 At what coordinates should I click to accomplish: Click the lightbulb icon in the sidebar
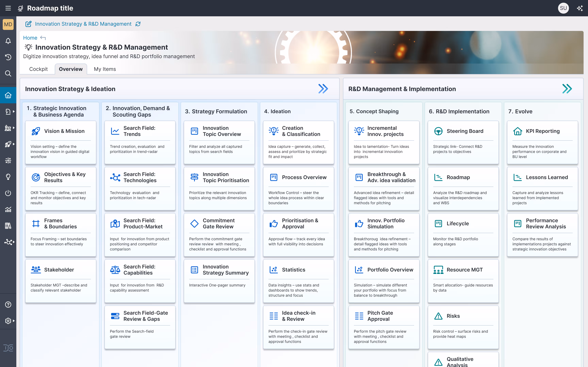point(8,177)
